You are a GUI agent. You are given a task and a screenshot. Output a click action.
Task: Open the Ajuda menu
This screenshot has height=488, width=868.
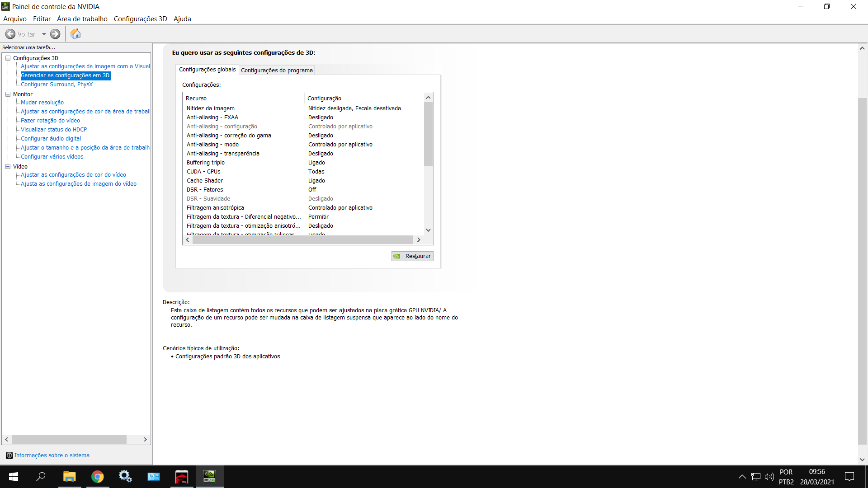click(x=182, y=19)
